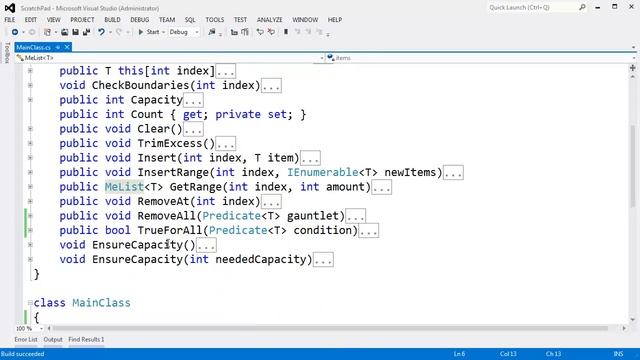Click the Save All toolbar icon
The width and height of the screenshot is (640, 360).
[86, 32]
